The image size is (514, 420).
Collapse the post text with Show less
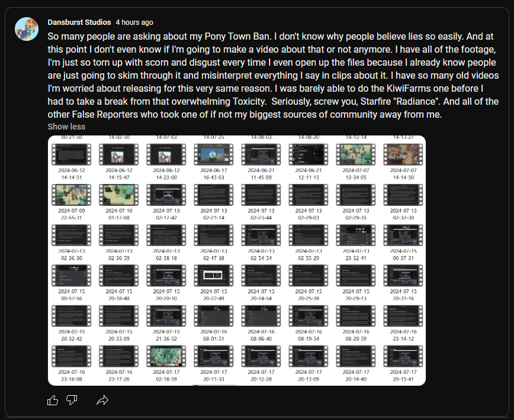tap(66, 127)
